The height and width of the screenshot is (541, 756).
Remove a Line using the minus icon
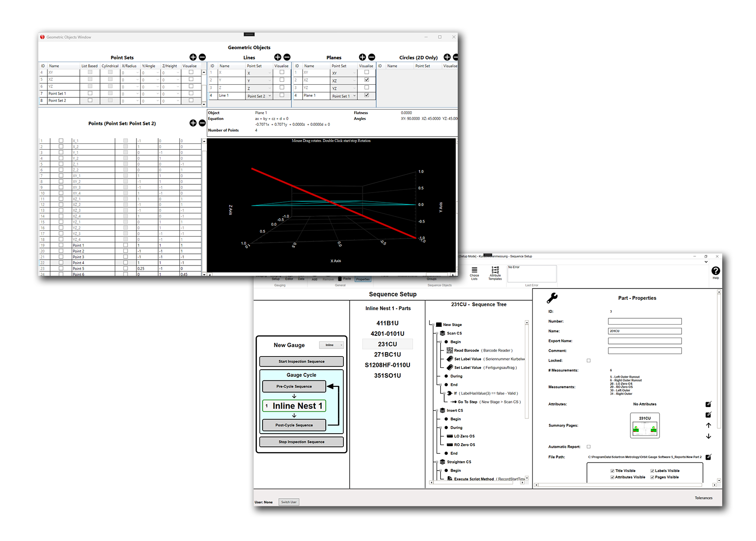click(287, 57)
